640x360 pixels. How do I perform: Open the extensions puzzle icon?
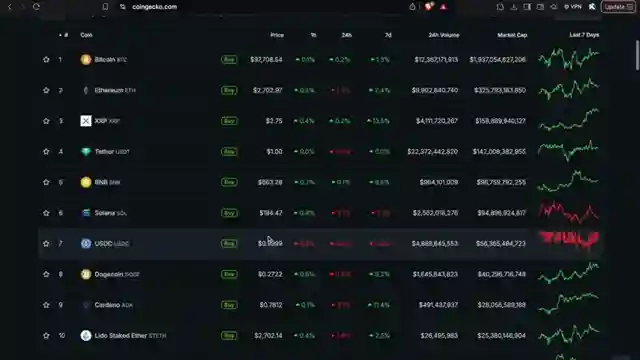pos(500,7)
